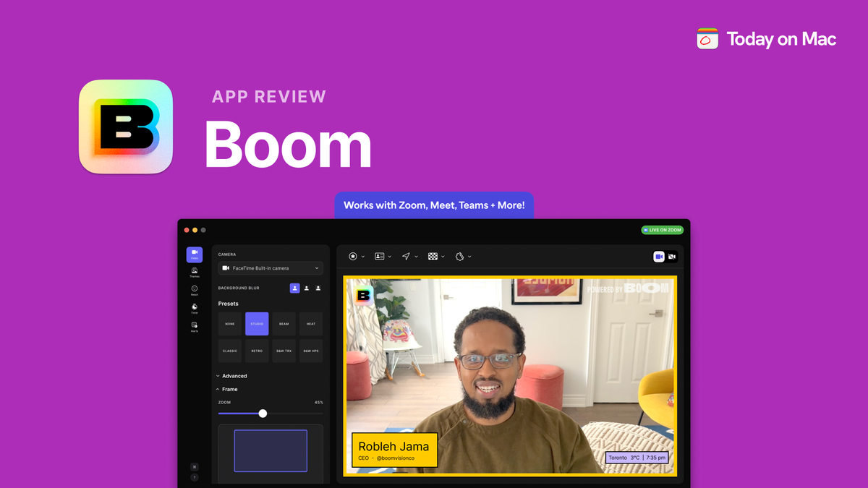Select the third background blur level
The image size is (868, 488).
318,288
